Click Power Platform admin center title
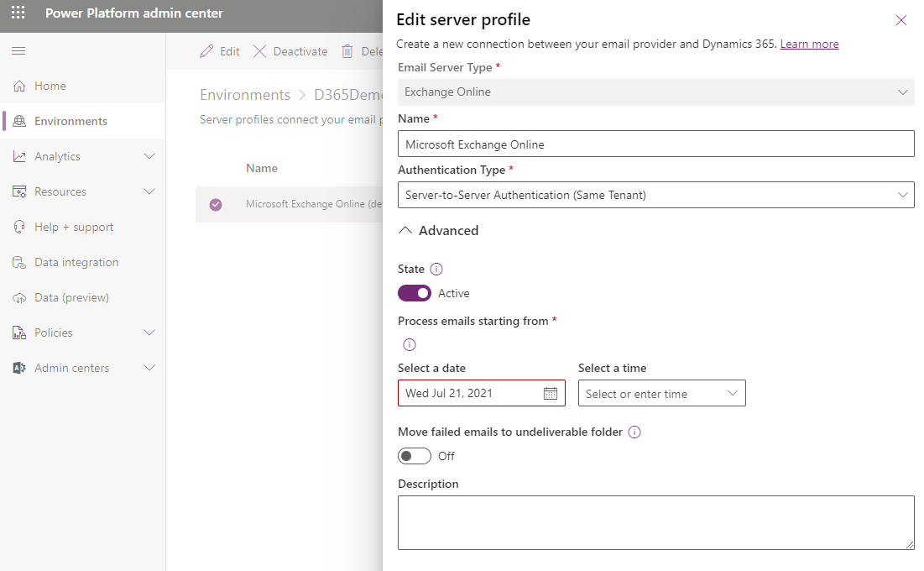This screenshot has width=924, height=571. click(x=134, y=13)
